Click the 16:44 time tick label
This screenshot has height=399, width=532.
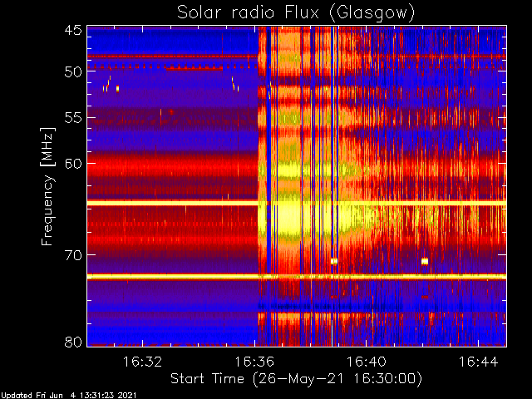479,362
